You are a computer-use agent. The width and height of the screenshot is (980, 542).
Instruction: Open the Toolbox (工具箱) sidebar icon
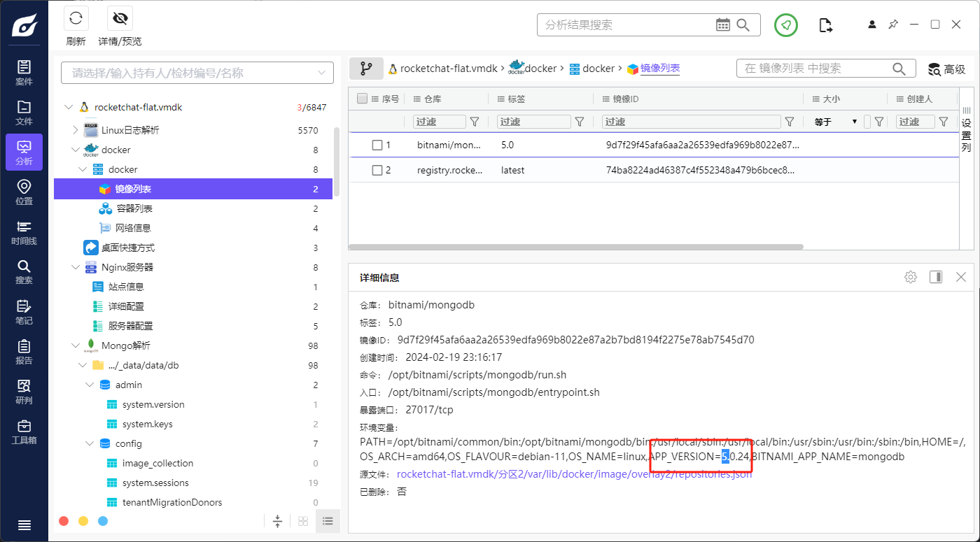(x=24, y=432)
